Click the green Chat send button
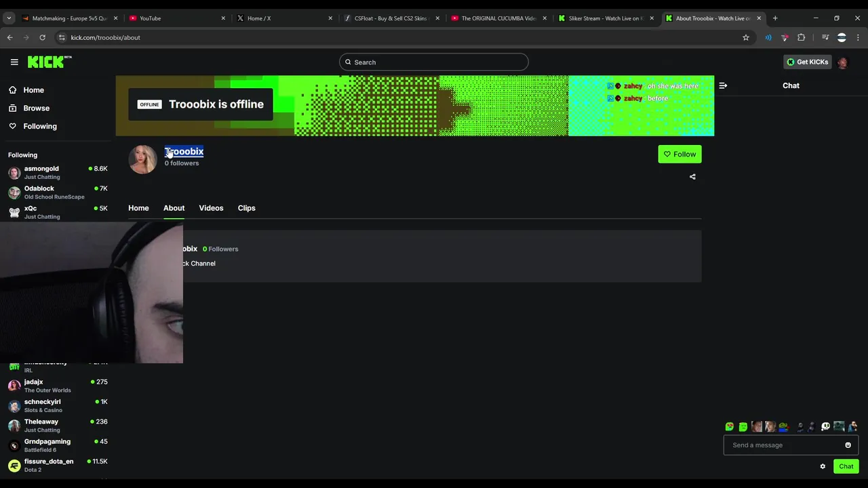 pyautogui.click(x=846, y=466)
